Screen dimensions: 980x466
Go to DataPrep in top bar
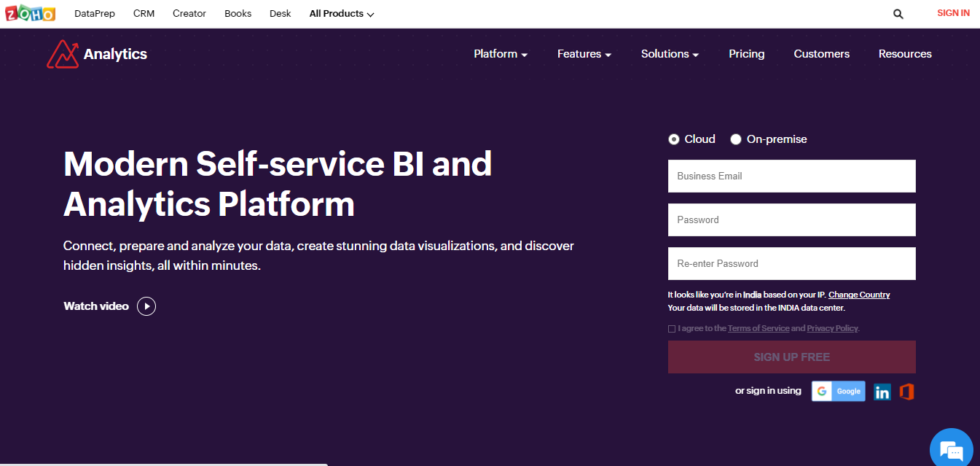click(95, 13)
